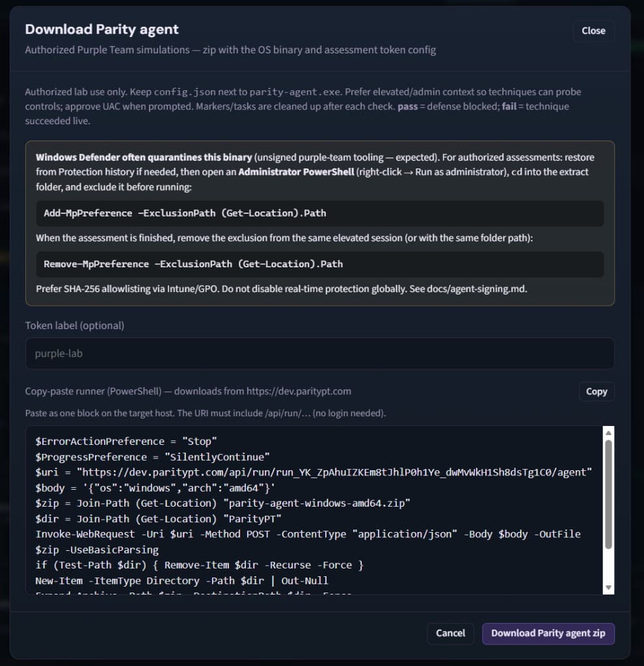The image size is (644, 666).
Task: Click the New-Item Directory line
Action: 181,581
